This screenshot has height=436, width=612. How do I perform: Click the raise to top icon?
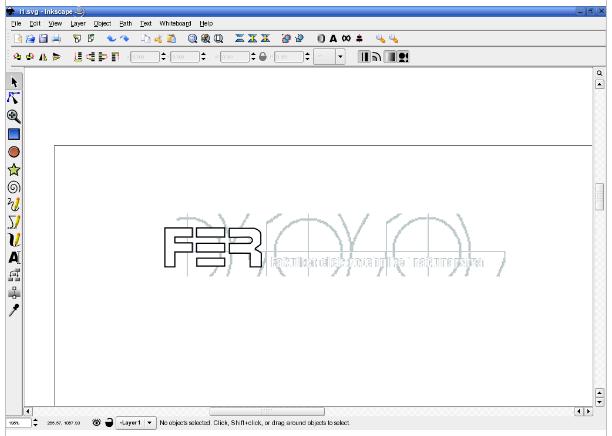point(115,57)
